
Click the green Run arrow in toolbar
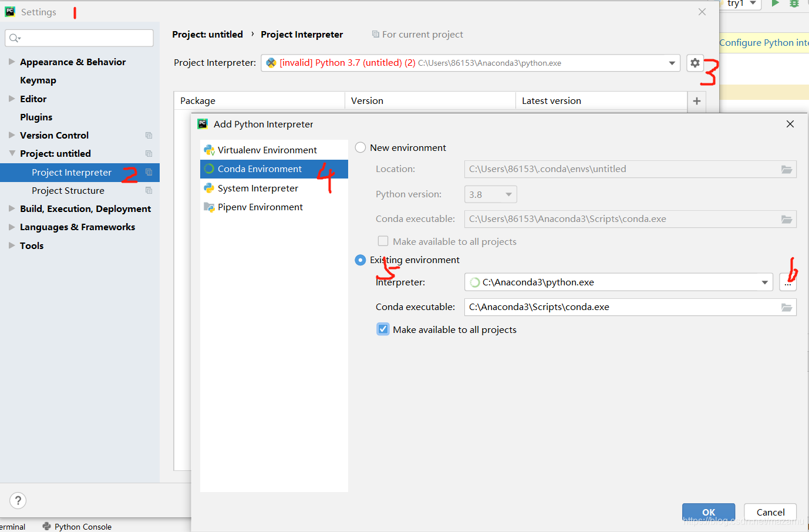click(775, 4)
